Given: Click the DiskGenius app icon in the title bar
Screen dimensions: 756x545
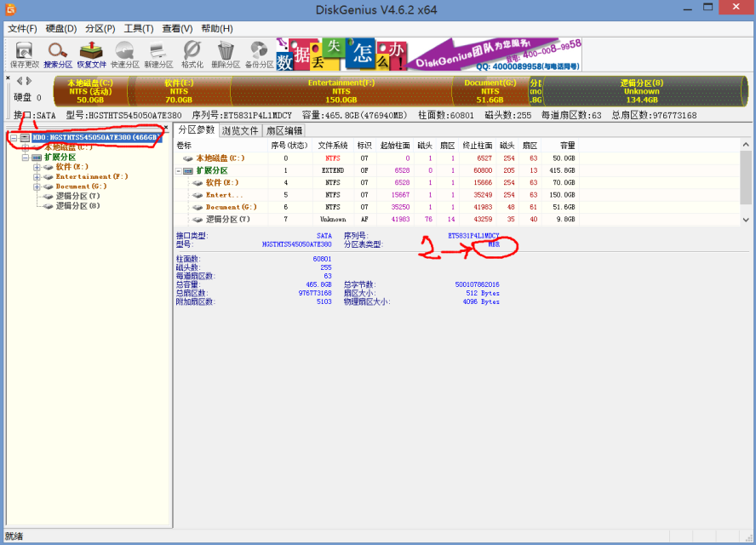Looking at the screenshot, I should tap(10, 9).
